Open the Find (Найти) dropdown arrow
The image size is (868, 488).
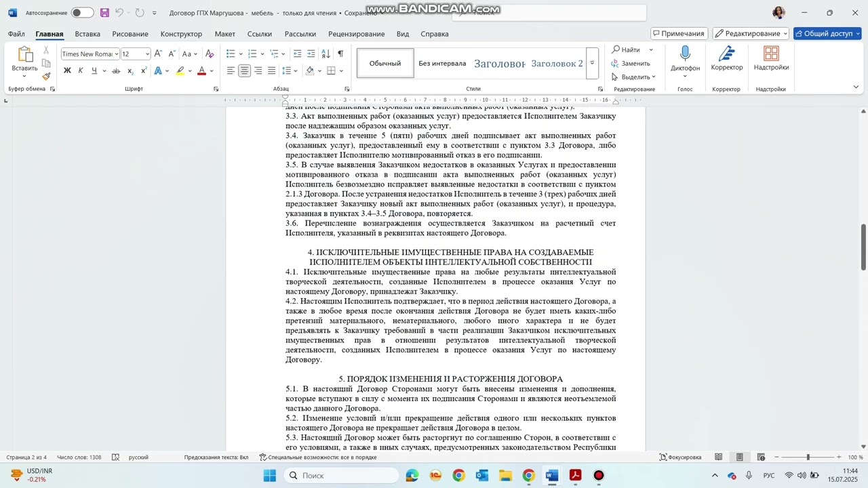pyautogui.click(x=651, y=49)
